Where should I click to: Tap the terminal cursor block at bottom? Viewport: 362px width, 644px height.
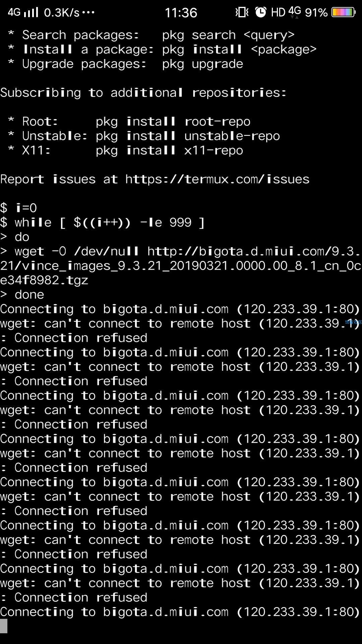(x=4, y=626)
